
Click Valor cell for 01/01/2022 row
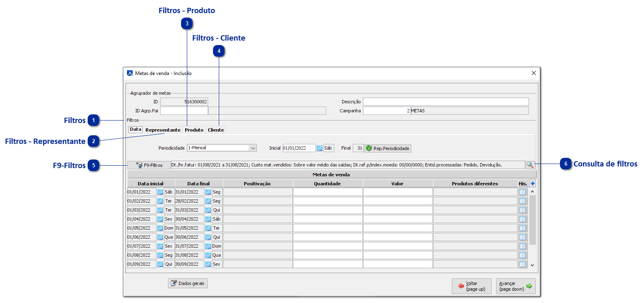[x=398, y=192]
